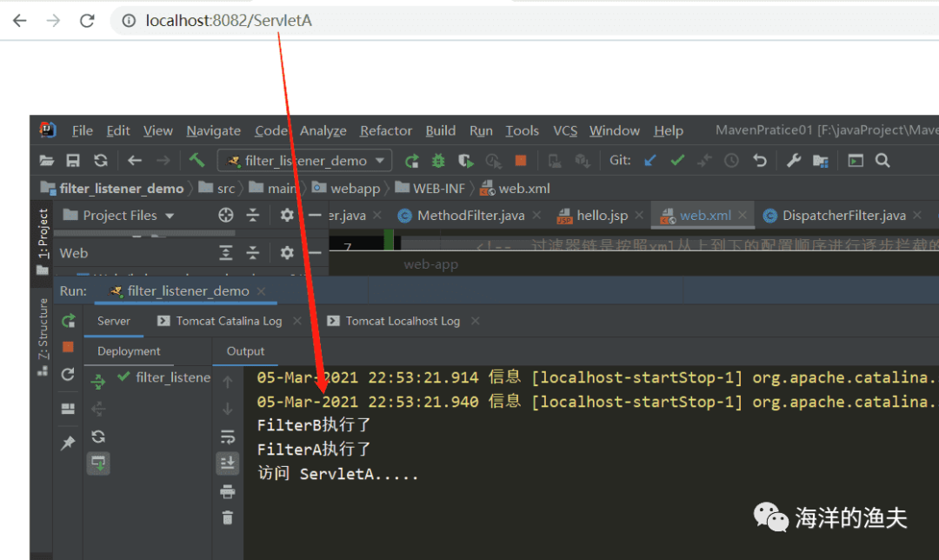Open Settings wrench icon

point(794,161)
